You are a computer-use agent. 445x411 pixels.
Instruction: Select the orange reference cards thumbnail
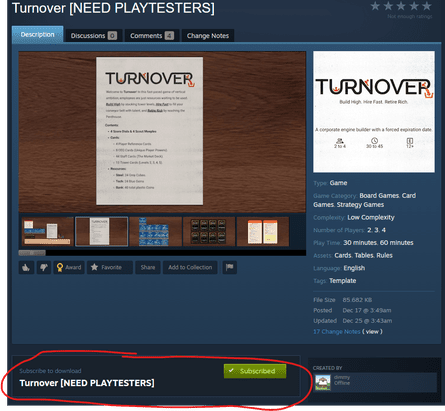point(263,231)
